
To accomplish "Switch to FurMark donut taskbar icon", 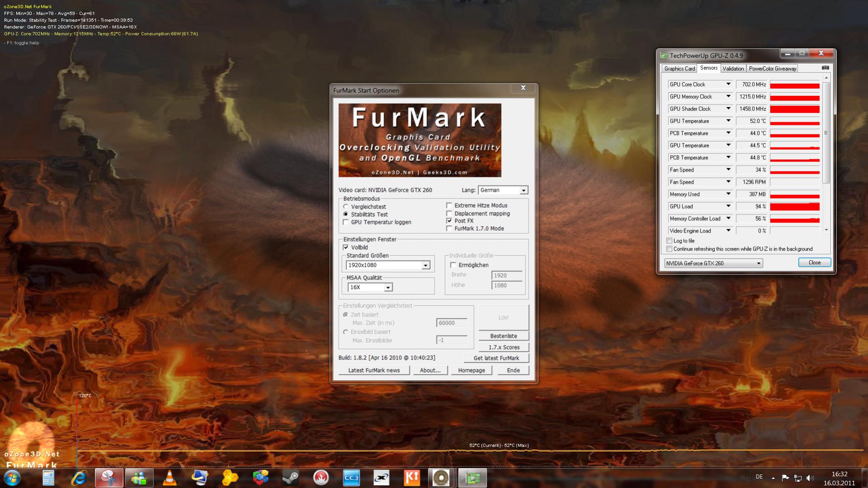I will point(441,478).
